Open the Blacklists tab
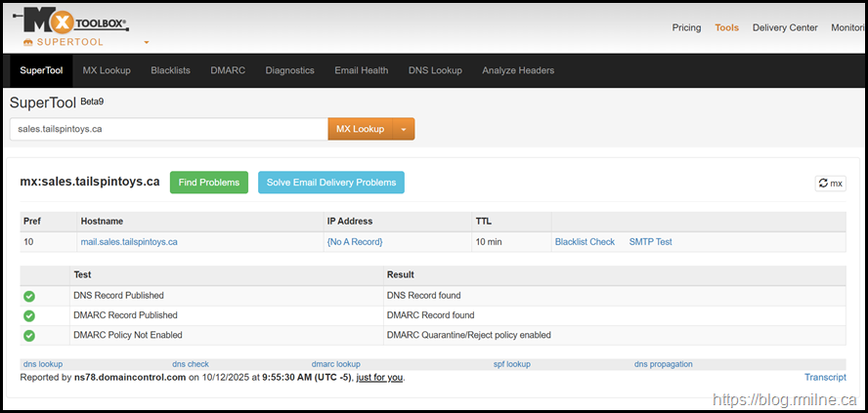The height and width of the screenshot is (413, 868). pyautogui.click(x=170, y=70)
